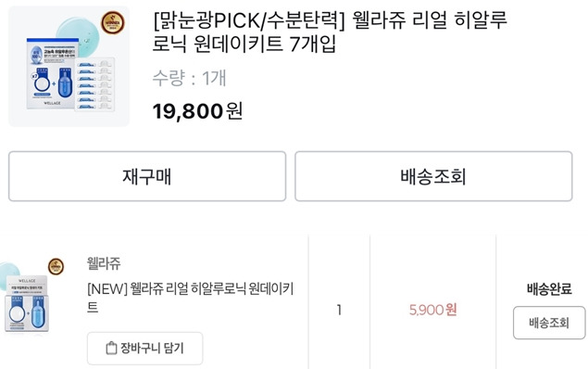Click the gold award badge on lower thumbnail
Screen dimensions: 588x369
point(56,266)
